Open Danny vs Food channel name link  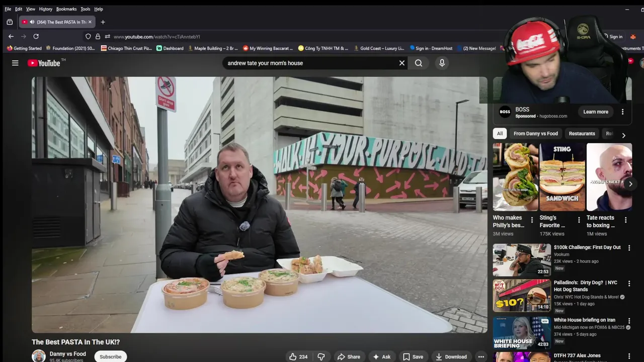[68, 354]
